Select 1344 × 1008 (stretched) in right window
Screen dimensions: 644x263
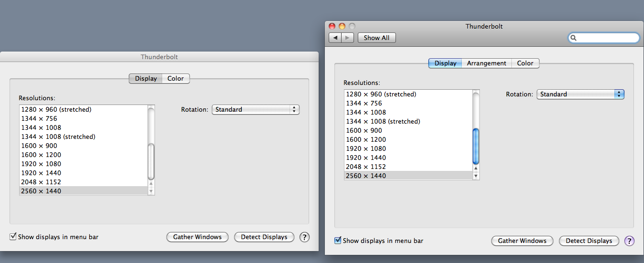(x=408, y=122)
